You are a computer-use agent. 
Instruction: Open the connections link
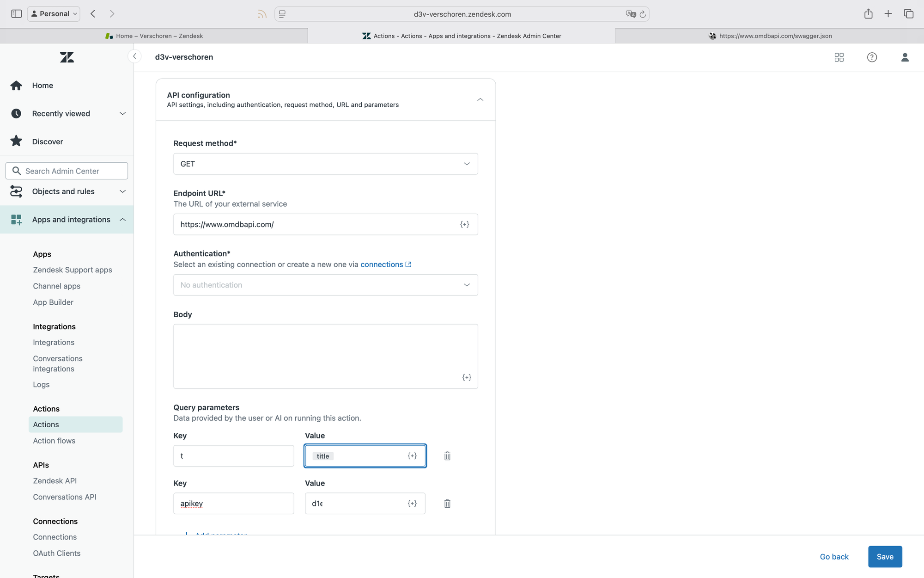[x=382, y=264]
